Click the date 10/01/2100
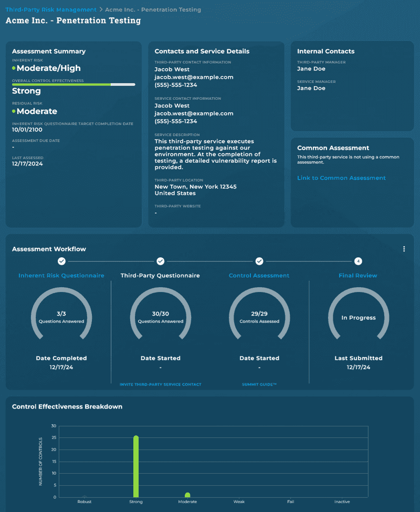The width and height of the screenshot is (420, 512). tap(27, 130)
